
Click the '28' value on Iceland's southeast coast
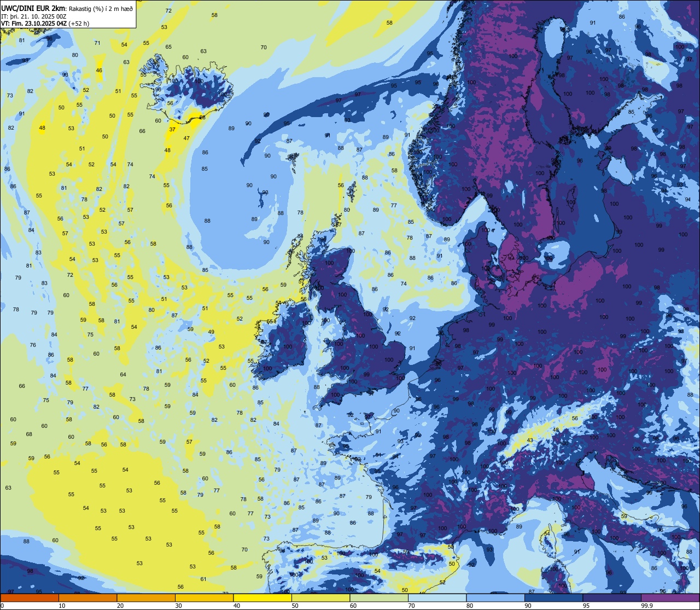[x=202, y=118]
